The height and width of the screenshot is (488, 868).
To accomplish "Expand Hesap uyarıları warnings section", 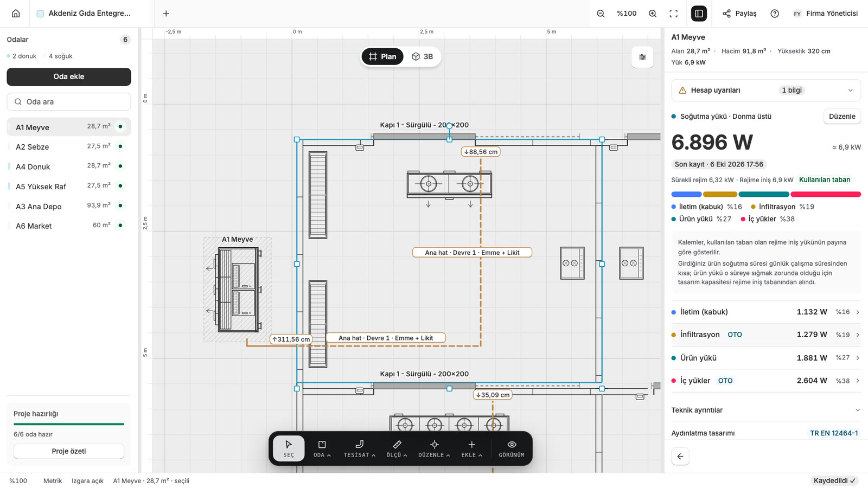I will pyautogui.click(x=766, y=90).
